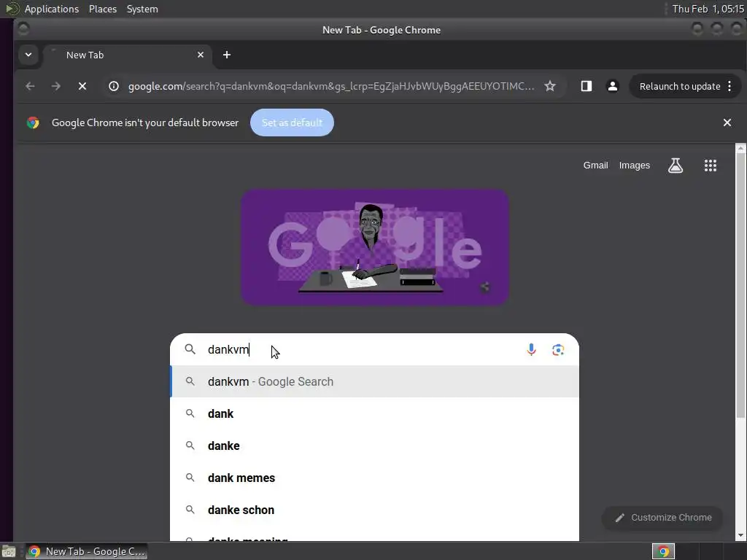Select 'dank' suggestion
This screenshot has width=747, height=560.
coord(375,413)
